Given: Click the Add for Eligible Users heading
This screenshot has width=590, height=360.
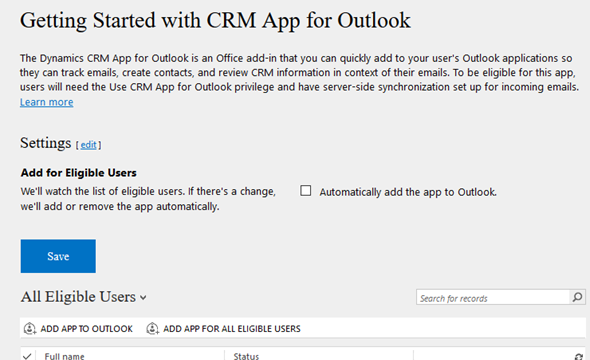Looking at the screenshot, I should click(x=79, y=173).
